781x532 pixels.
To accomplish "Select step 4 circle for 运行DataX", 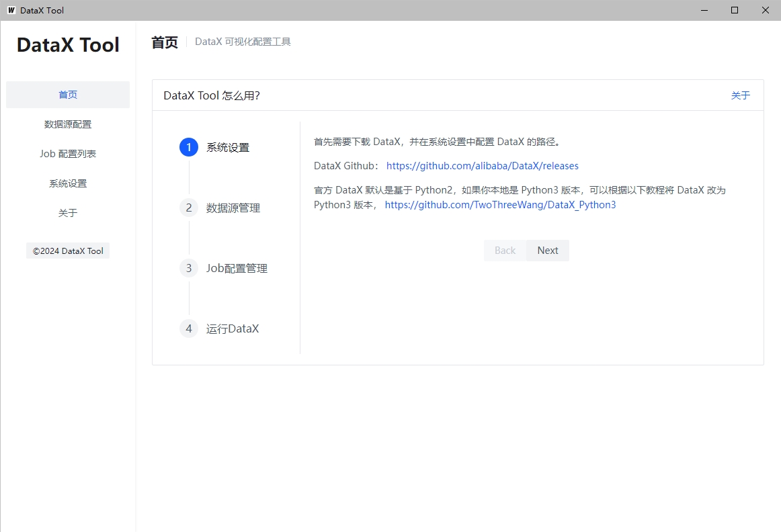I will [x=189, y=328].
